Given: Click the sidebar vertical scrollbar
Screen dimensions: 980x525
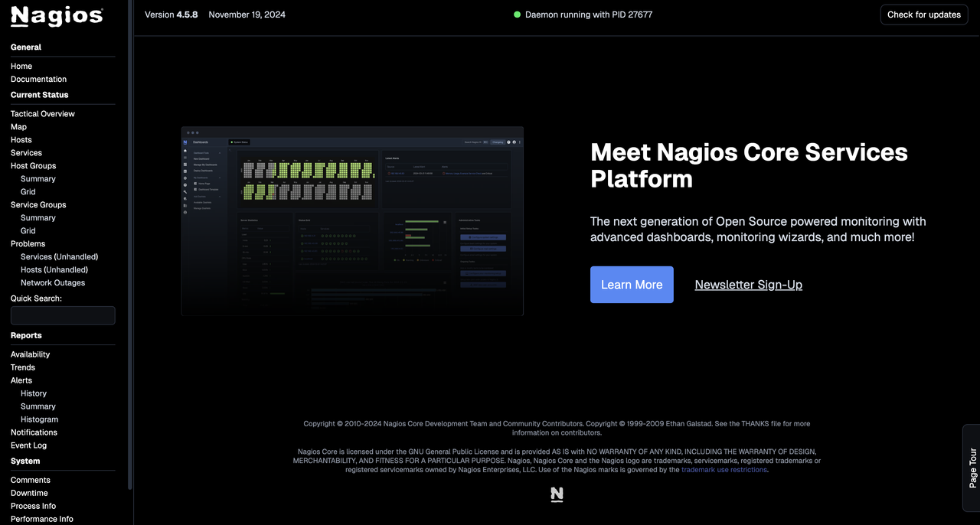Looking at the screenshot, I should point(130,245).
